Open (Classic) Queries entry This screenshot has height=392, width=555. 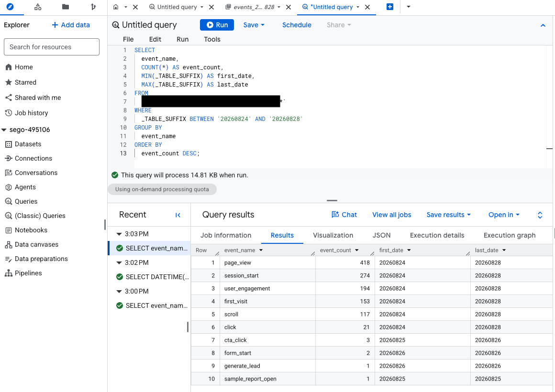[35, 216]
